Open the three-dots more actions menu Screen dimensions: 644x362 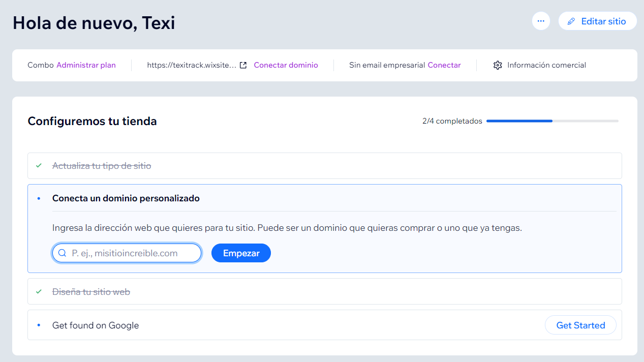point(541,21)
